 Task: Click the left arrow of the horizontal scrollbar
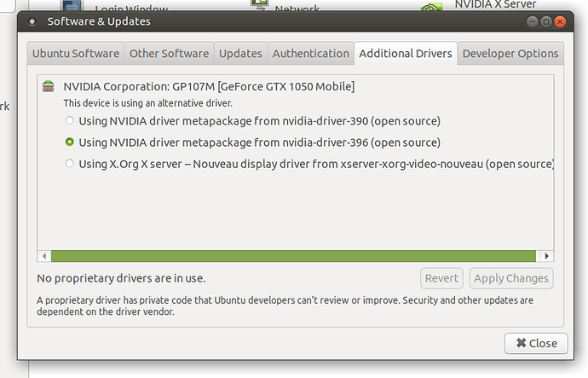44,256
